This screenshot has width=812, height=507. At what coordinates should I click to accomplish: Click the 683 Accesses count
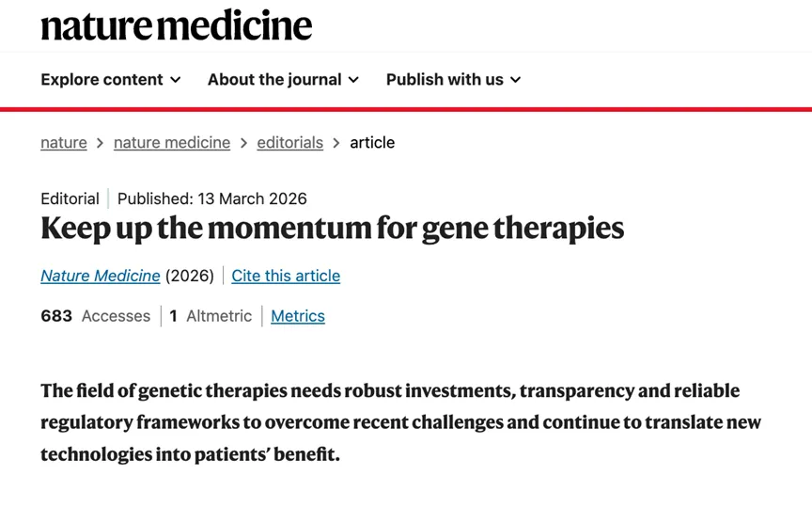pos(95,316)
